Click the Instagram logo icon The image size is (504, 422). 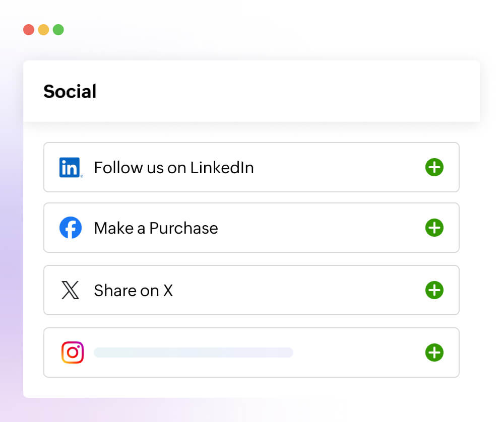(x=73, y=353)
